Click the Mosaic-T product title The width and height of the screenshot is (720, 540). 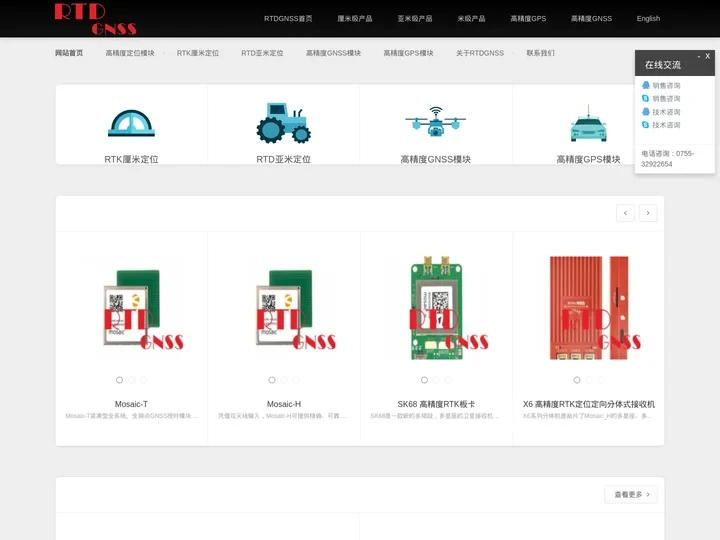(131, 404)
